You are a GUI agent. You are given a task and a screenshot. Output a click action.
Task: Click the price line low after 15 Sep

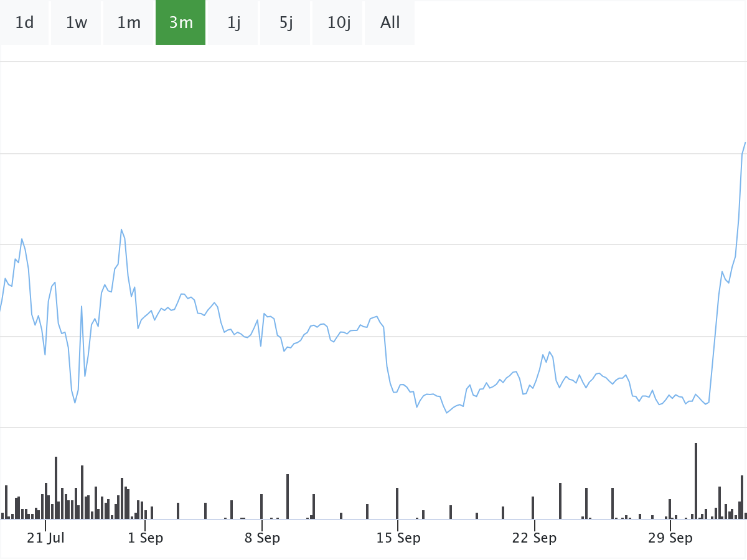[446, 413]
